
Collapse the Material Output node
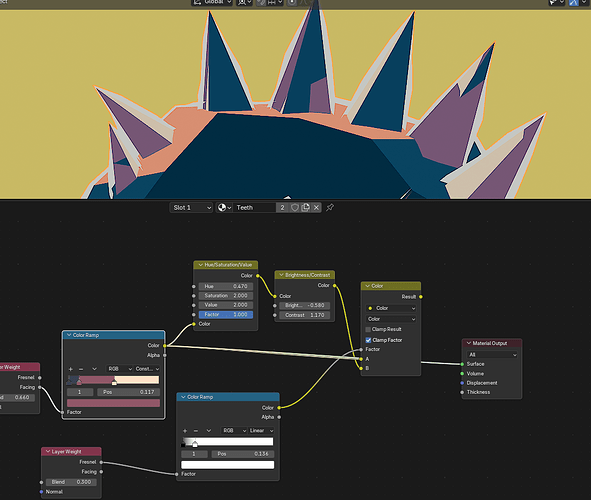469,343
